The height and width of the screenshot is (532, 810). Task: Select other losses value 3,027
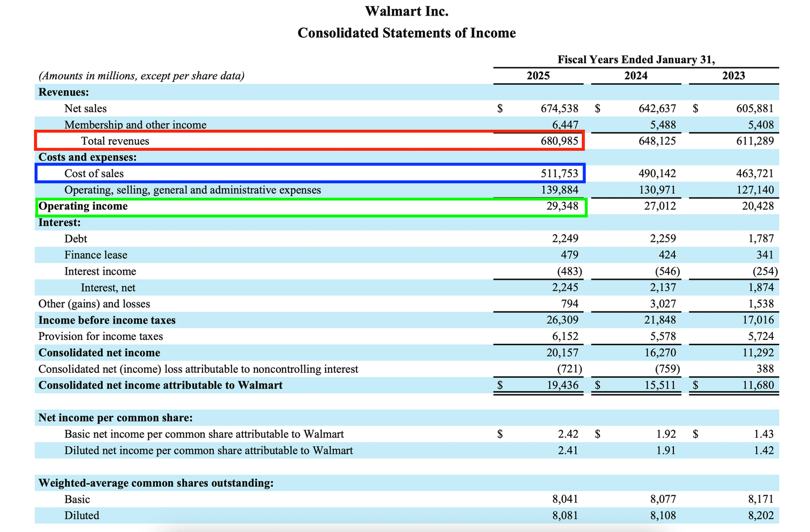point(663,304)
